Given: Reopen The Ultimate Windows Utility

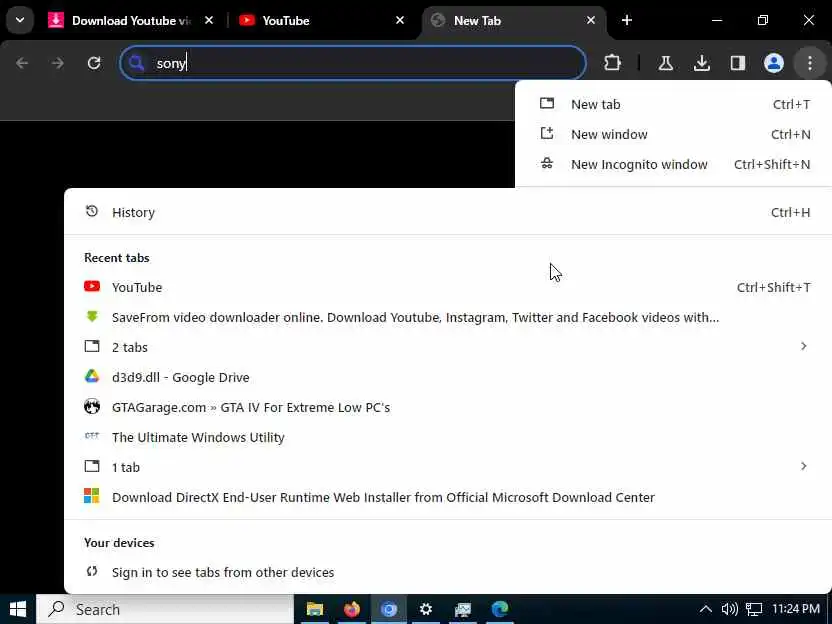Looking at the screenshot, I should [447, 437].
